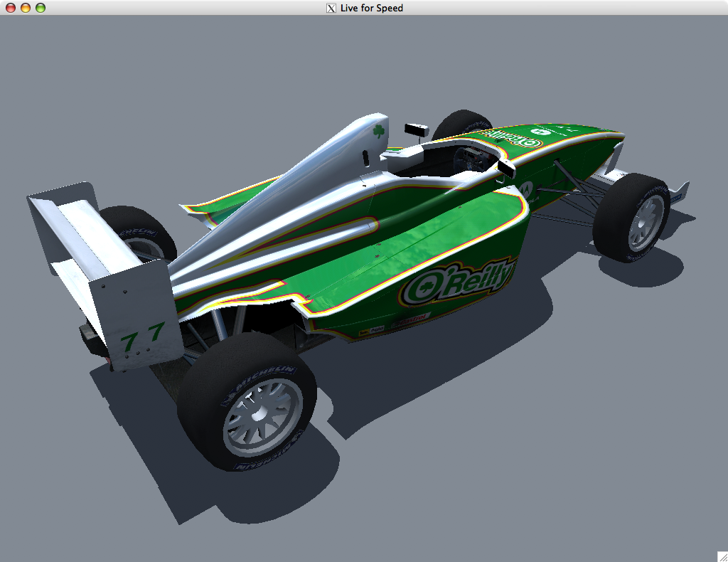This screenshot has height=562, width=728.
Task: Click the window resize grip corner
Action: coord(722,556)
